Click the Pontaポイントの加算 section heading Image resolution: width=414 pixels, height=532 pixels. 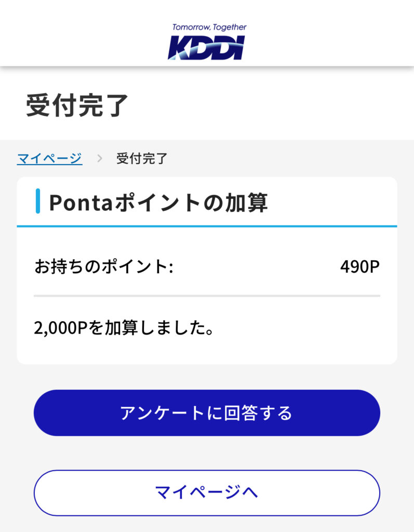(158, 203)
